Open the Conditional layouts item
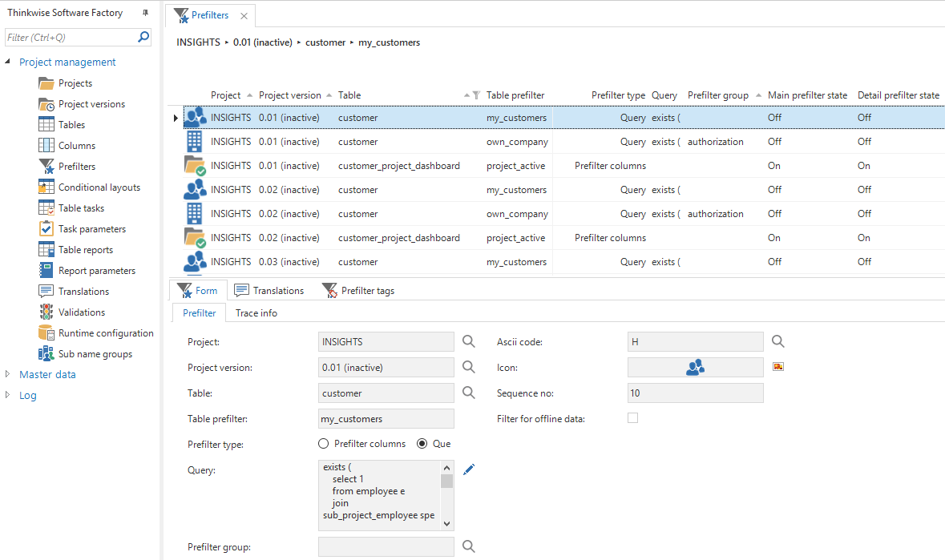This screenshot has height=560, width=945. click(99, 187)
